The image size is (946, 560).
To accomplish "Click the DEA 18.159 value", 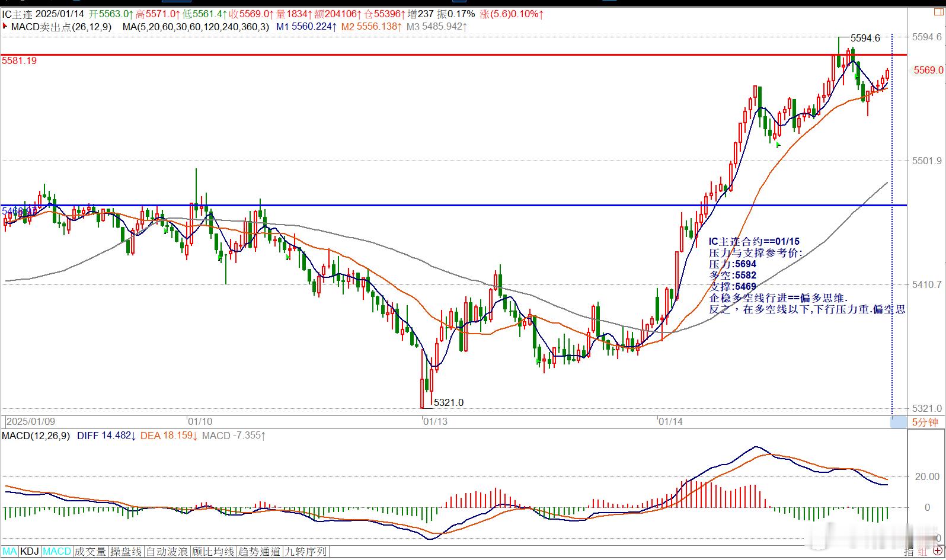I will (x=170, y=436).
